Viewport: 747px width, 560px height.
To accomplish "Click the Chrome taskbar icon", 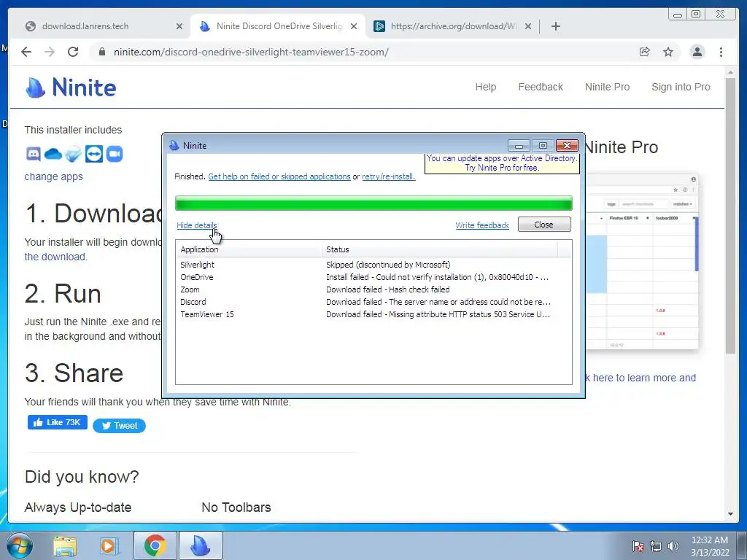I will [x=155, y=545].
